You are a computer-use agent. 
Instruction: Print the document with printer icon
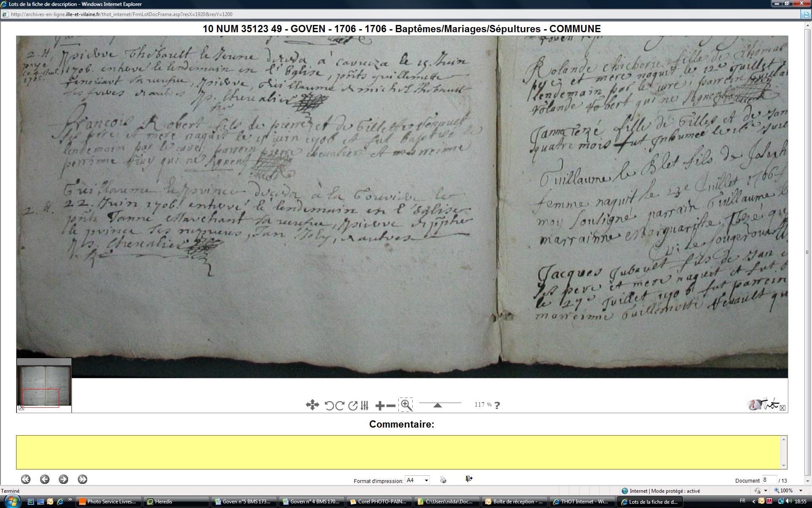(x=443, y=480)
